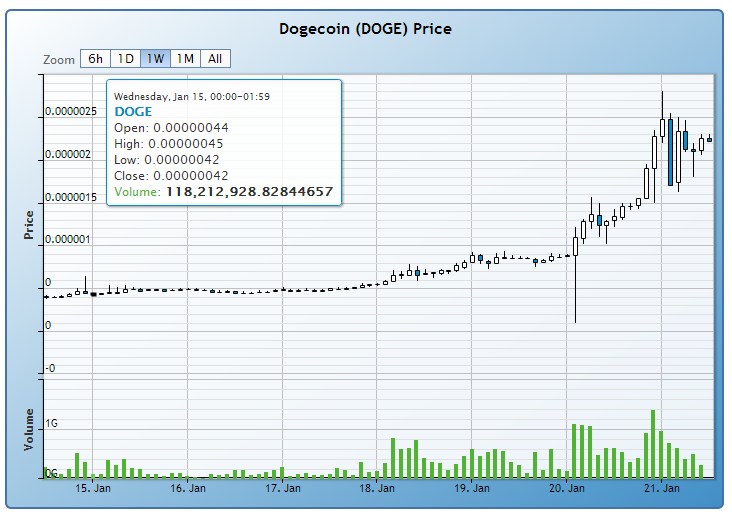The width and height of the screenshot is (732, 516).
Task: Click the 1G volume axis label
Action: (51, 424)
